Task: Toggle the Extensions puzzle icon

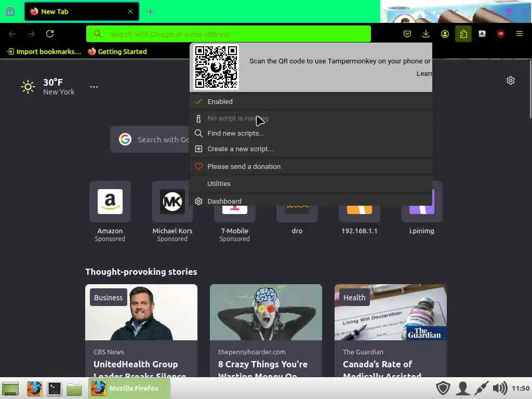Action: click(x=463, y=34)
